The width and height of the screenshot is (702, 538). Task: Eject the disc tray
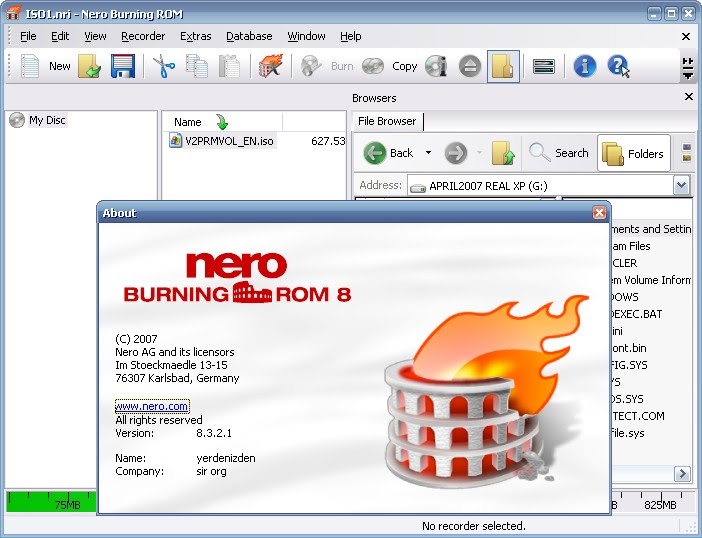[x=470, y=67]
